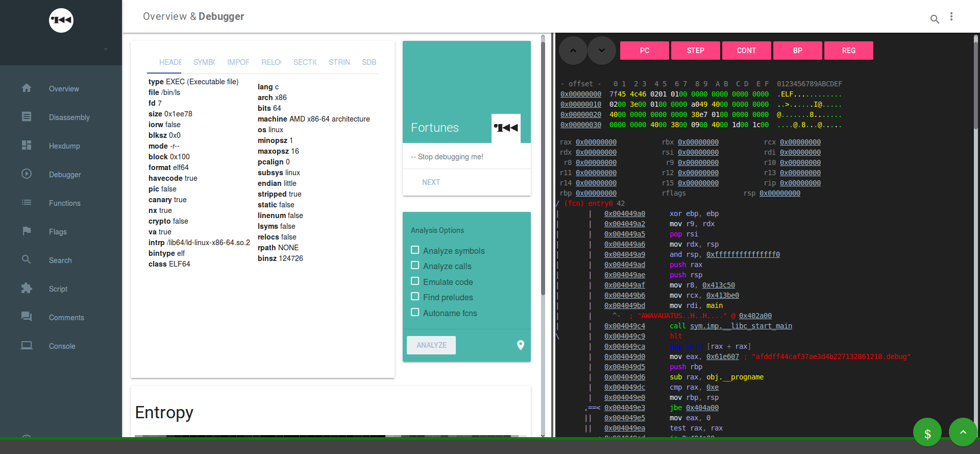This screenshot has width=980, height=454.
Task: Click the green dollar console floating button
Action: tap(927, 432)
